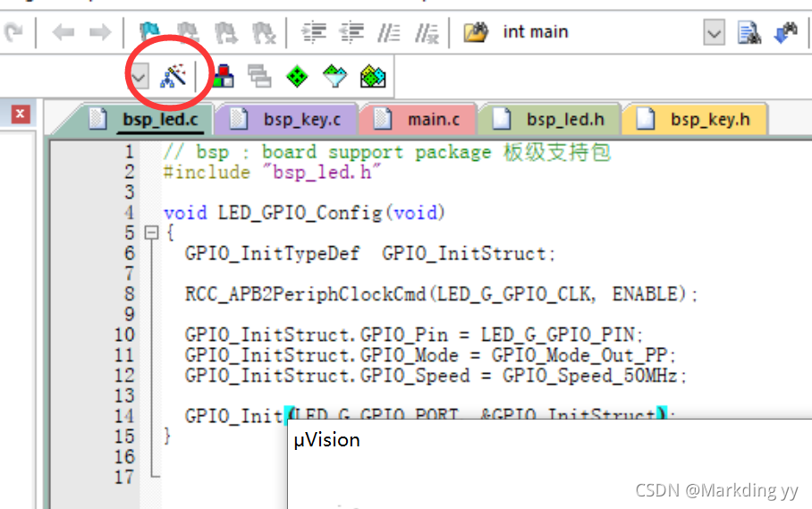The width and height of the screenshot is (812, 509).
Task: Click the #include "bsp_led.h" line
Action: tap(273, 173)
